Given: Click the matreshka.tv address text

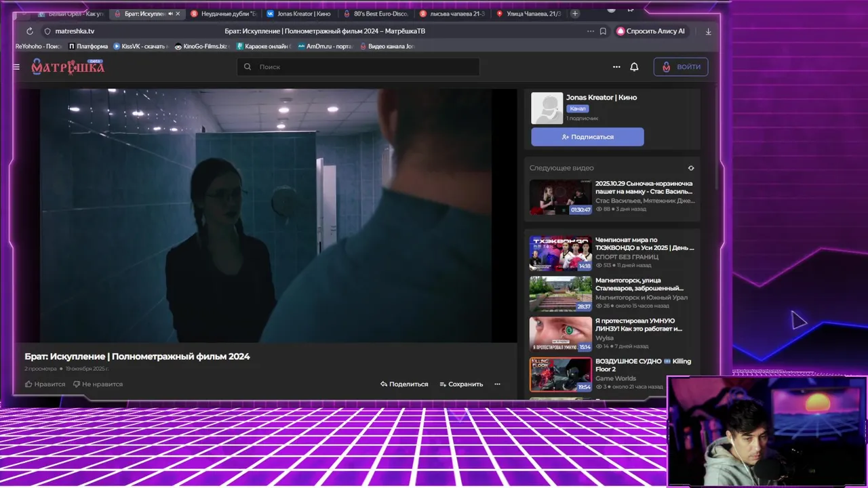Looking at the screenshot, I should 75,31.
